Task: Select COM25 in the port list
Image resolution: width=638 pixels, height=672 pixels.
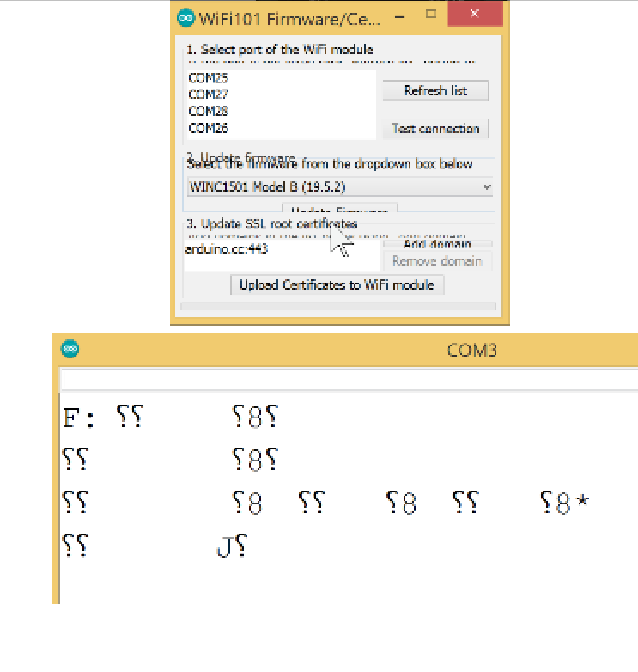Action: point(208,78)
